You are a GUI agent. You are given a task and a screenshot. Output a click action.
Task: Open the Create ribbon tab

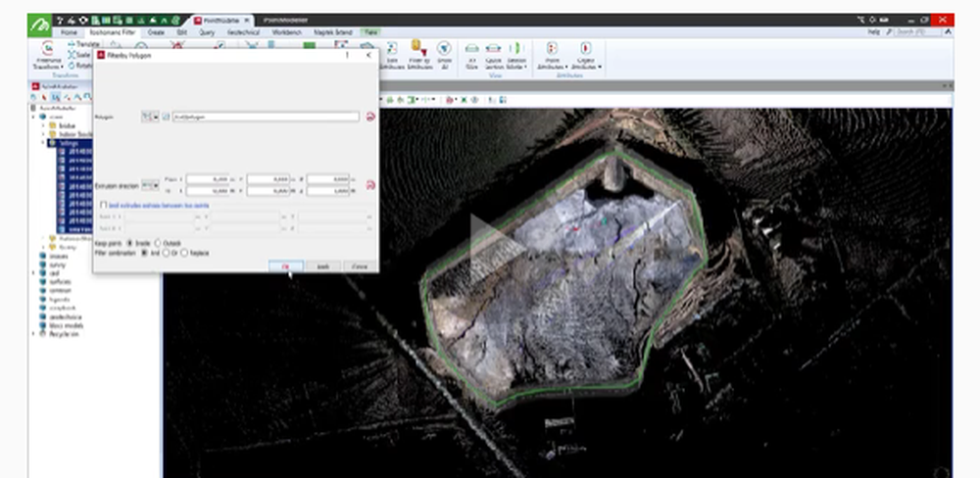156,32
